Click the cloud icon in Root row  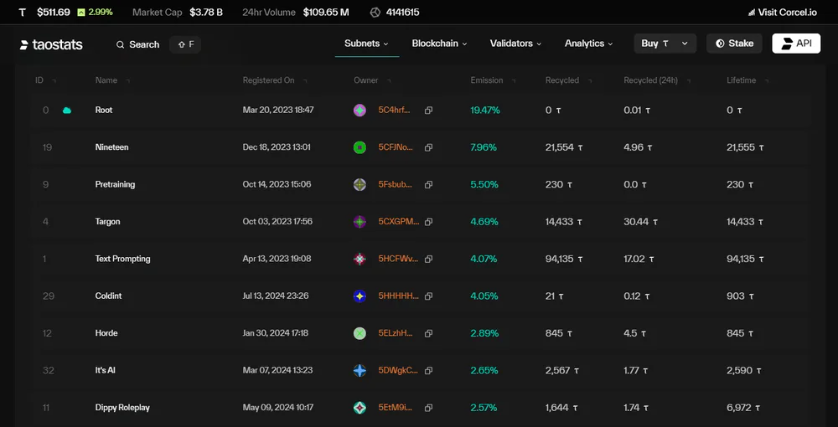point(67,111)
